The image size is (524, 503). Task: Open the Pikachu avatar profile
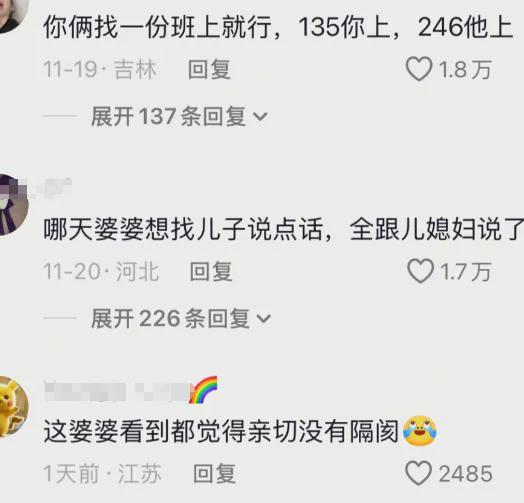coord(12,406)
